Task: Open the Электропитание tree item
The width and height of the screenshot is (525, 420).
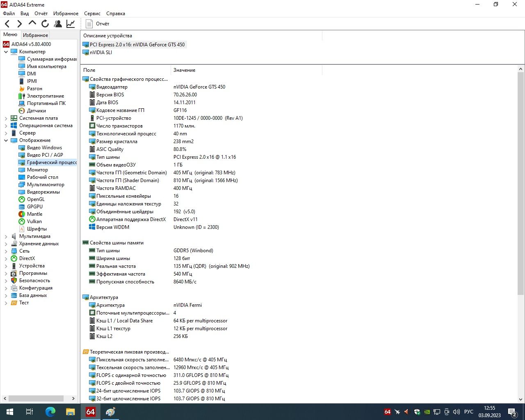Action: 45,96
